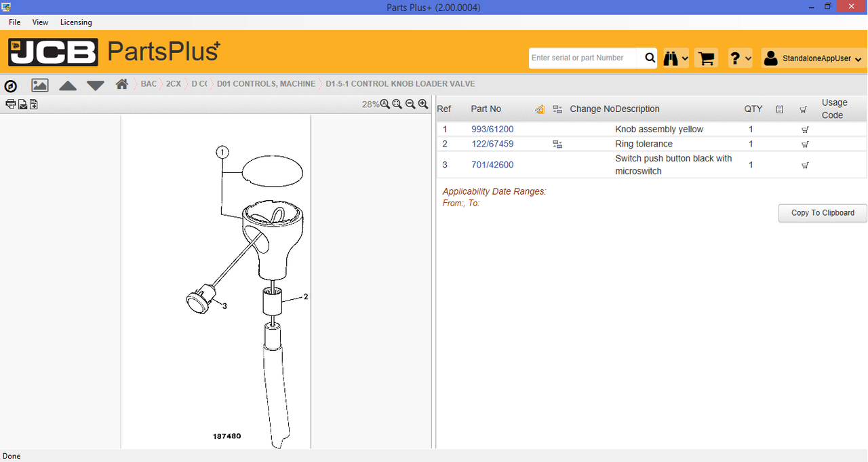Click supersession icon in Ring tolerance row
868x462 pixels.
[x=557, y=144]
